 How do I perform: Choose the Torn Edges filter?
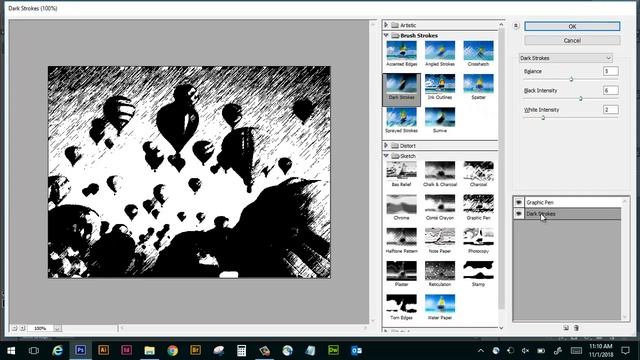[401, 307]
